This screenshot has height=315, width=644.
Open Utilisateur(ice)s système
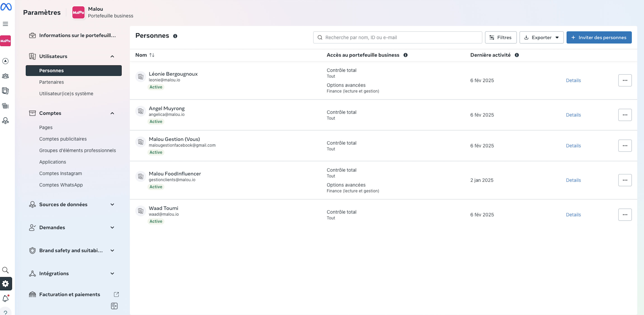[x=66, y=94]
